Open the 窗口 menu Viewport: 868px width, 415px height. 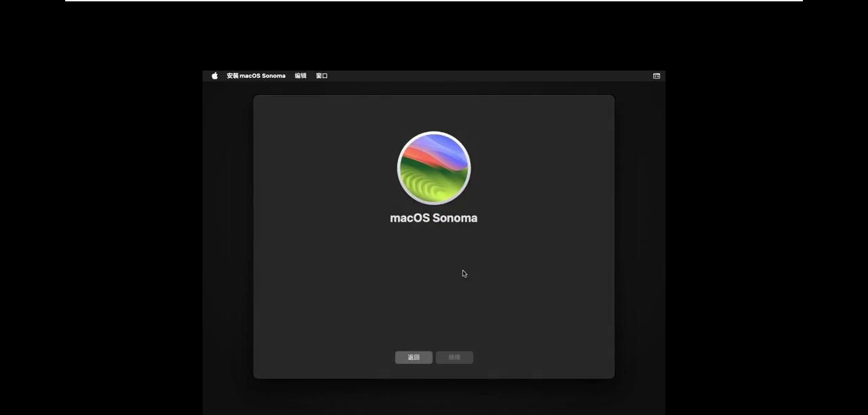coord(322,76)
